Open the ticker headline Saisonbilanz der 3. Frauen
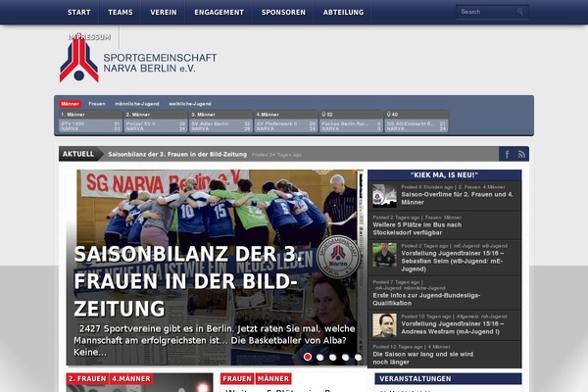Viewport: 588px width, 392px height. 177,154
